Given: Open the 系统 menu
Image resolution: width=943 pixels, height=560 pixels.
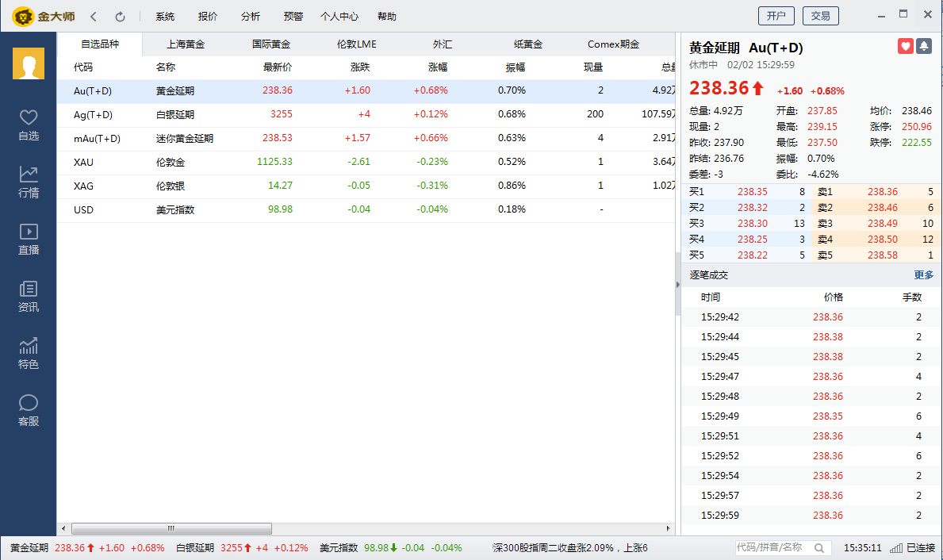Looking at the screenshot, I should (165, 17).
